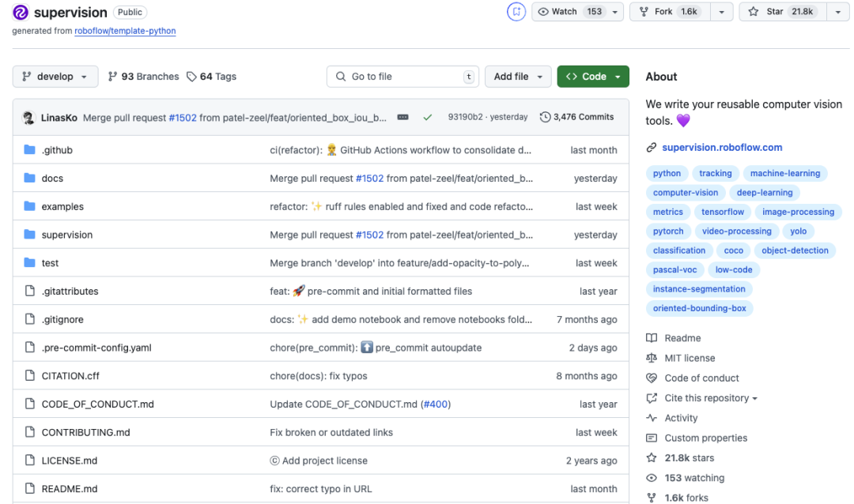Select the deep-learning topic tag
Image resolution: width=854 pixels, height=504 pixels.
coord(764,193)
